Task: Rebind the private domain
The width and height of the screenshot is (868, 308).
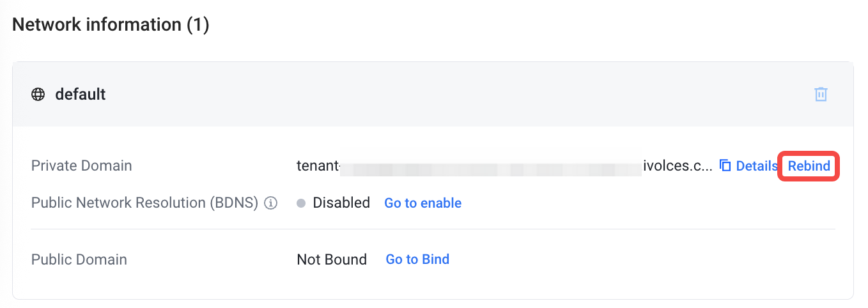Action: click(809, 166)
